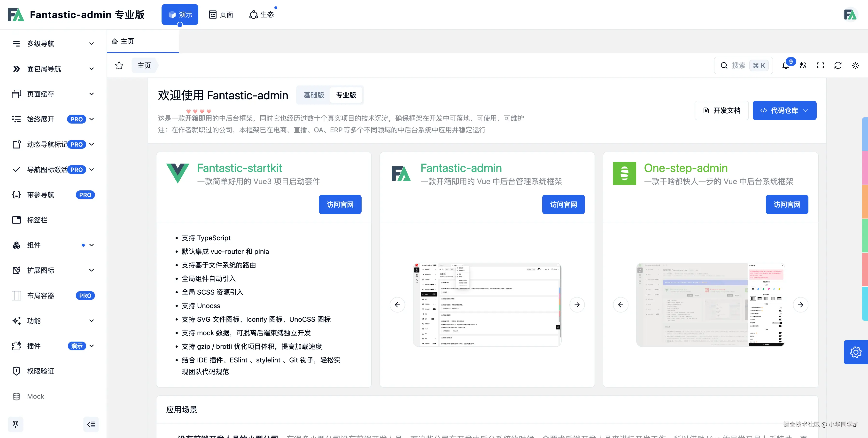Click the favorite star icon
Viewport: 868px width, 438px height.
tap(119, 65)
